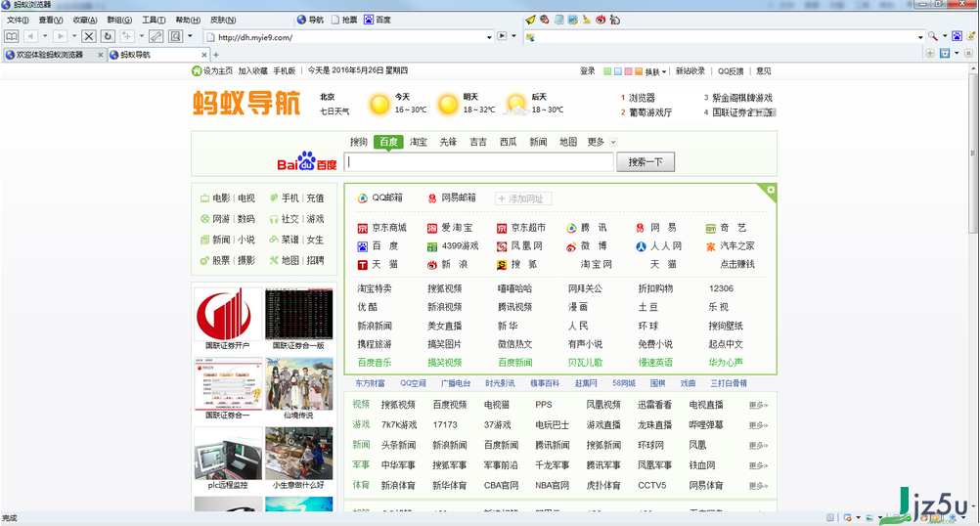Click the broom cleanup plugin icon
The height and width of the screenshot is (526, 980).
[x=586, y=20]
